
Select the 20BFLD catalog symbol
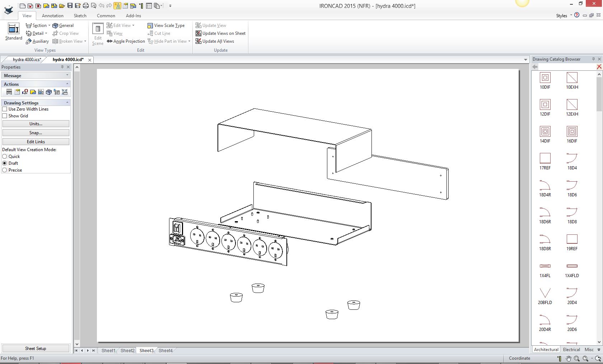pos(545,293)
